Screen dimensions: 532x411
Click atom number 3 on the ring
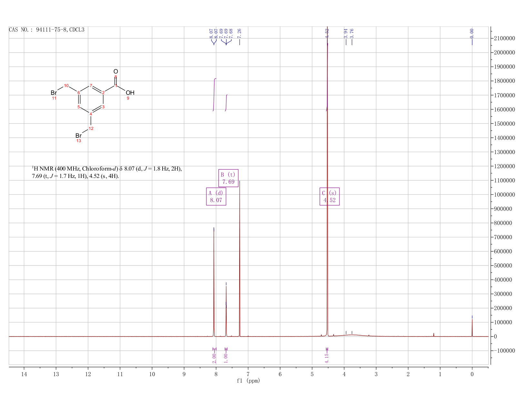pyautogui.click(x=103, y=107)
